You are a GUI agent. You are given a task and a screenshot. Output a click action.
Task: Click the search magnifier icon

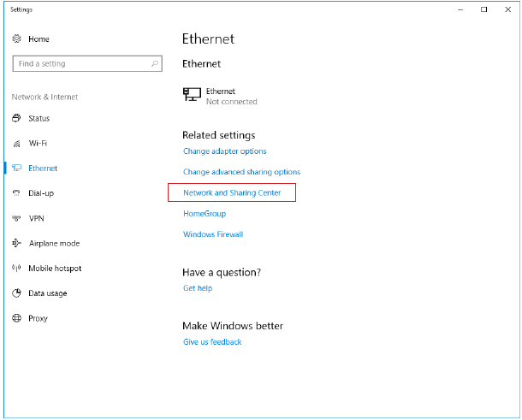pos(155,63)
